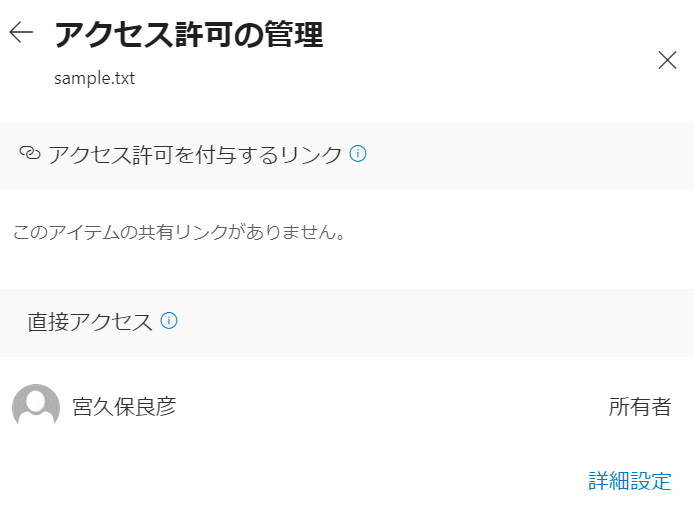Click 宮久保良彦's profile avatar
This screenshot has width=694, height=515.
click(x=36, y=405)
